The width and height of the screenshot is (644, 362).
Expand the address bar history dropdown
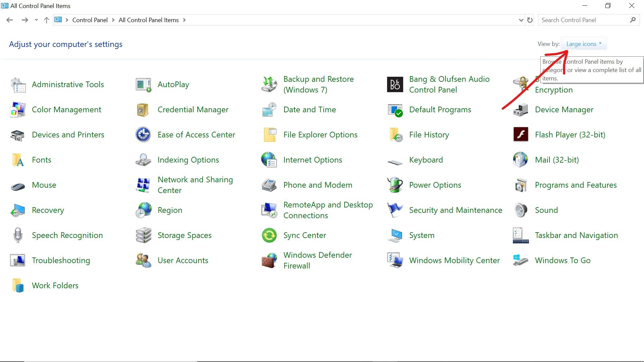[x=521, y=20]
